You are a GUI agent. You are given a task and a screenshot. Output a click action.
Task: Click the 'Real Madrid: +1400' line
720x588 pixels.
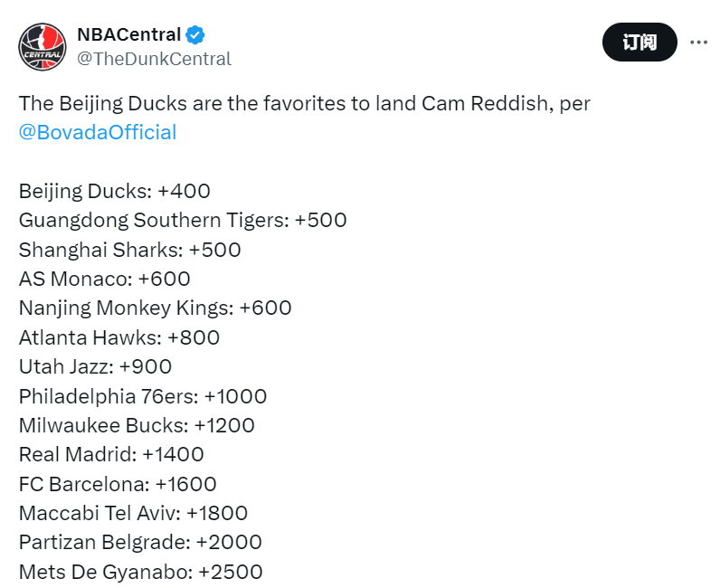point(111,454)
